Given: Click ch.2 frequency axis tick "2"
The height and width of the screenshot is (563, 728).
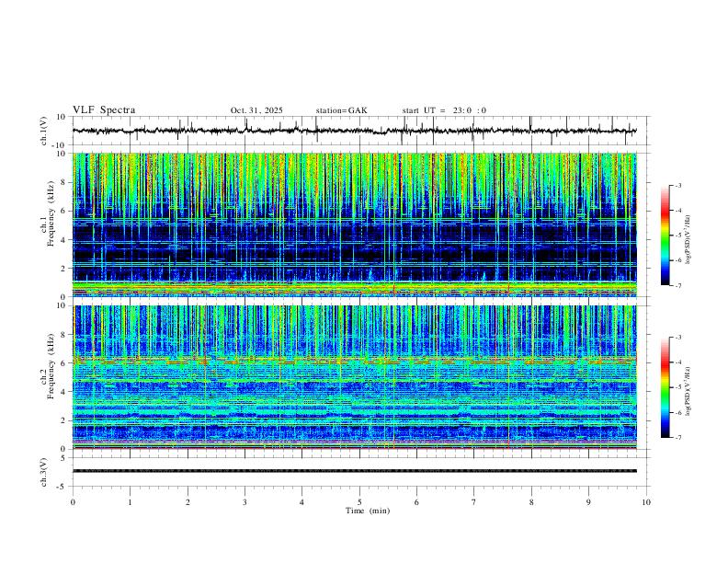Looking at the screenshot, I should (64, 420).
